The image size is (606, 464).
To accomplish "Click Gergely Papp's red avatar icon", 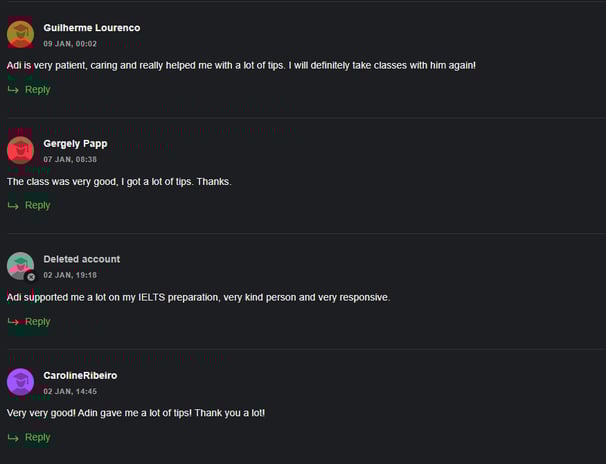I will pyautogui.click(x=20, y=150).
